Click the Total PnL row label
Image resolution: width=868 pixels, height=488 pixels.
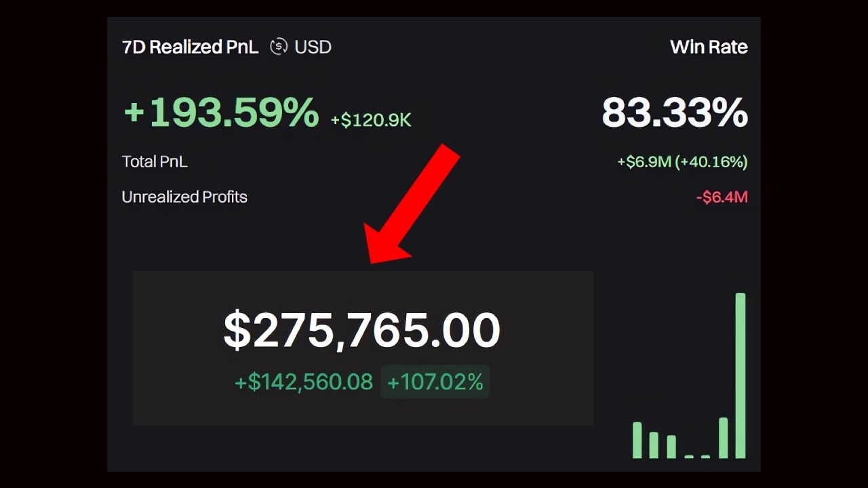point(155,162)
